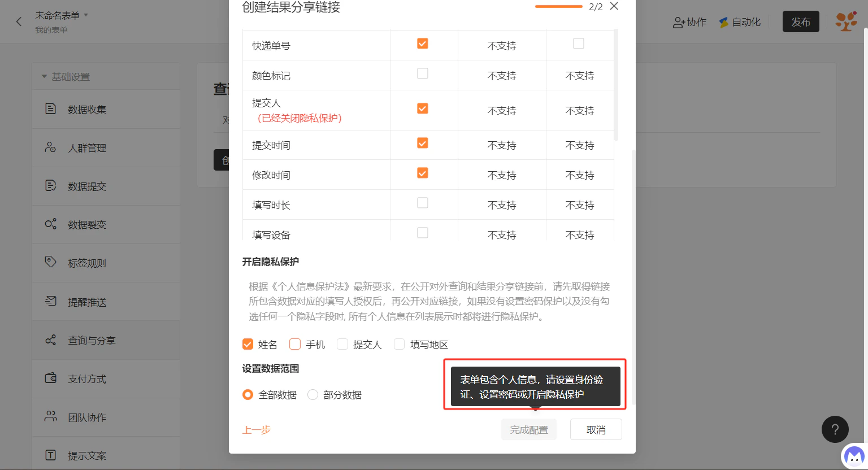Close the 创建结果分享链接 dialog

(x=614, y=6)
